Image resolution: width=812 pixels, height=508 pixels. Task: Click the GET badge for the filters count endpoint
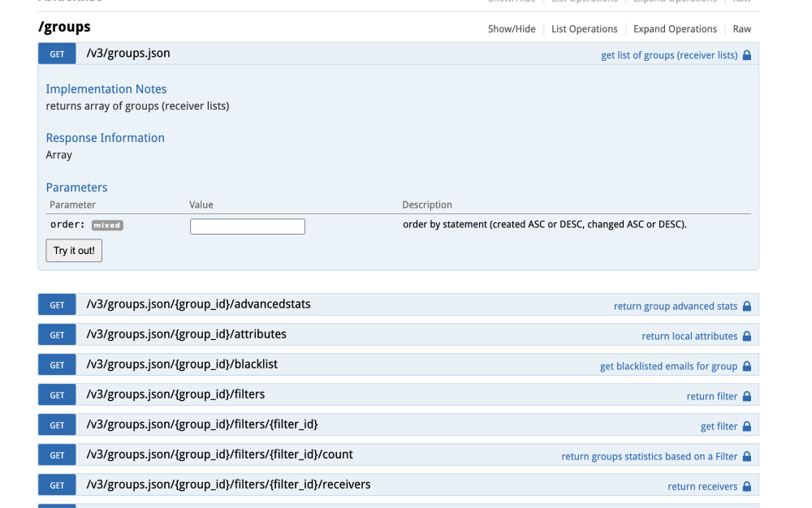click(x=56, y=454)
